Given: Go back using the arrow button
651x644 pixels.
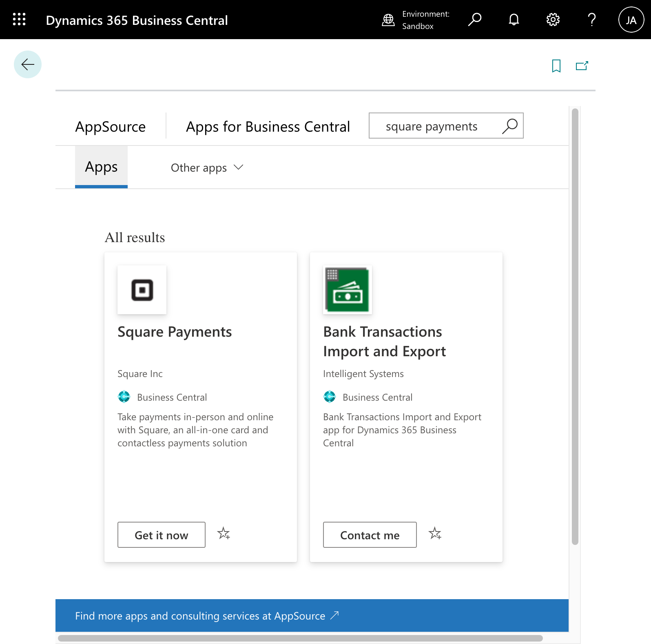Looking at the screenshot, I should click(x=28, y=64).
